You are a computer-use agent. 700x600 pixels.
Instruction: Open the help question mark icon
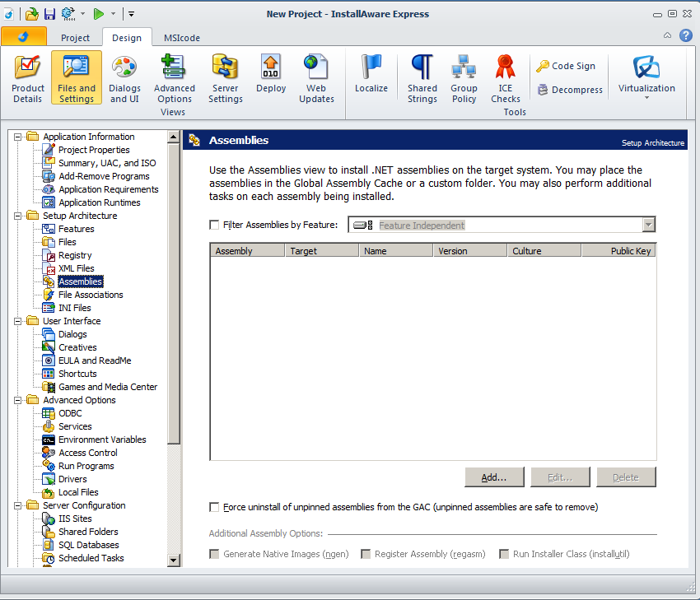coord(686,35)
